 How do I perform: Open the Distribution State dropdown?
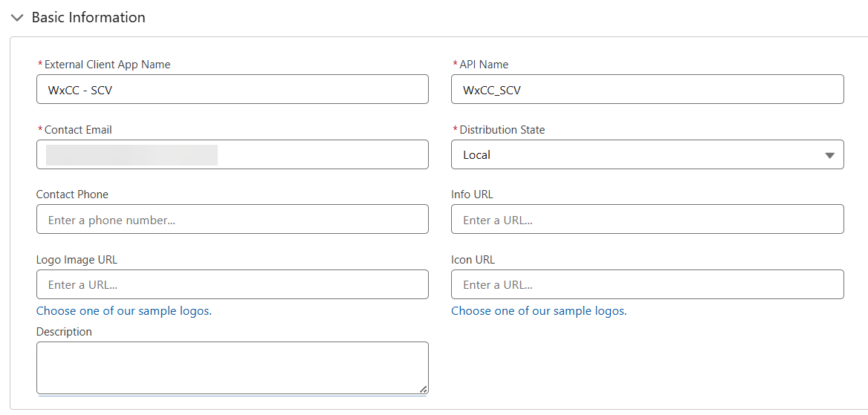[647, 154]
